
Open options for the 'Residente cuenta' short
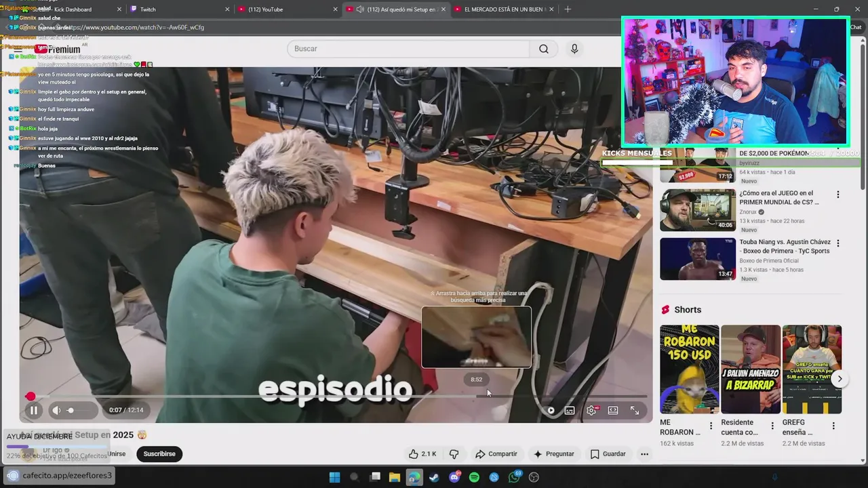pos(772,426)
